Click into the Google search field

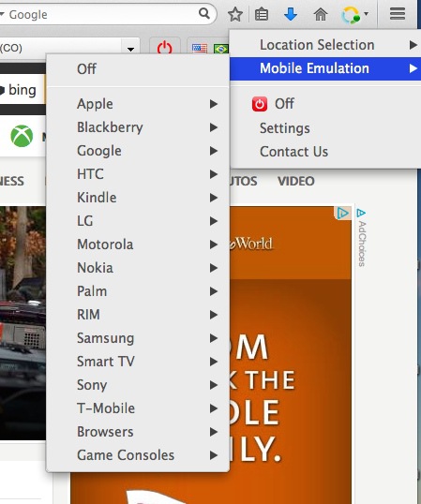point(103,14)
